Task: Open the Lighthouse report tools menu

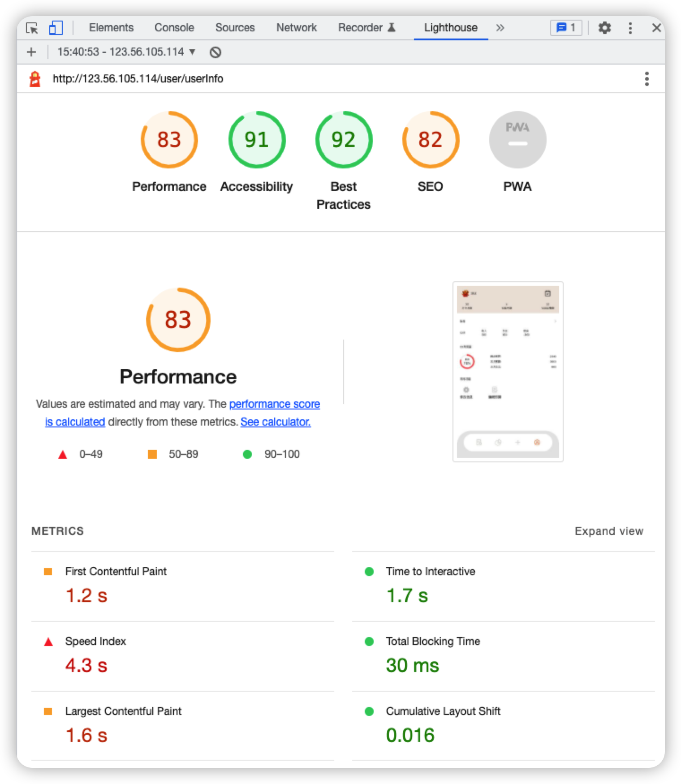Action: pyautogui.click(x=647, y=79)
